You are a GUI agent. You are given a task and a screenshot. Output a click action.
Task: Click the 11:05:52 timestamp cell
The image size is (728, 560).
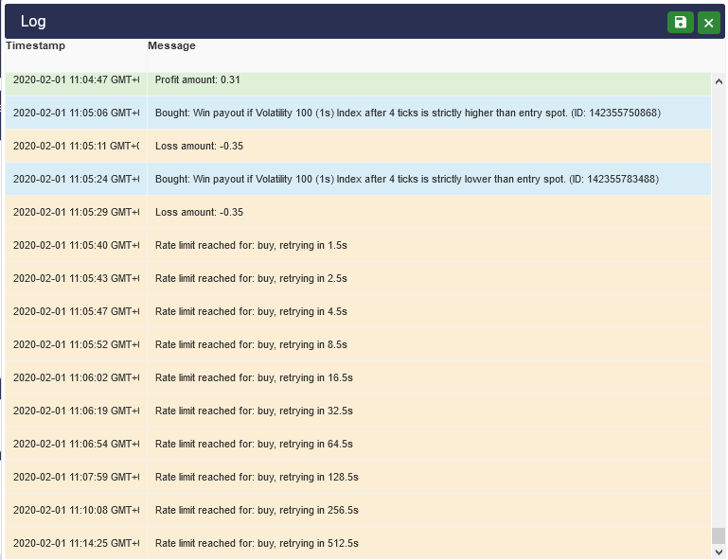[x=76, y=344]
